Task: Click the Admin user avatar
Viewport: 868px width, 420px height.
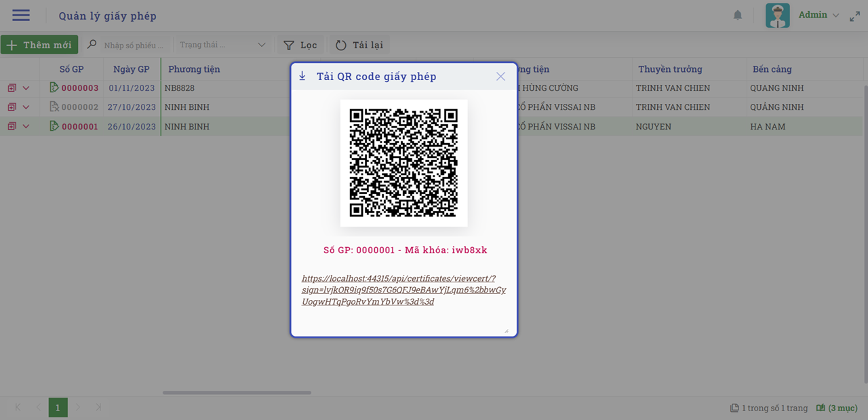Action: (x=778, y=16)
